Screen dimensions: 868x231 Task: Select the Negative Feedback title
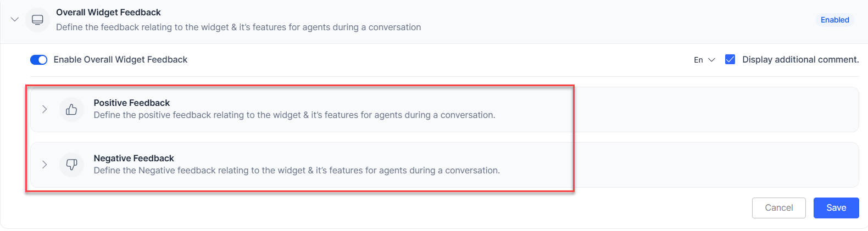click(133, 158)
